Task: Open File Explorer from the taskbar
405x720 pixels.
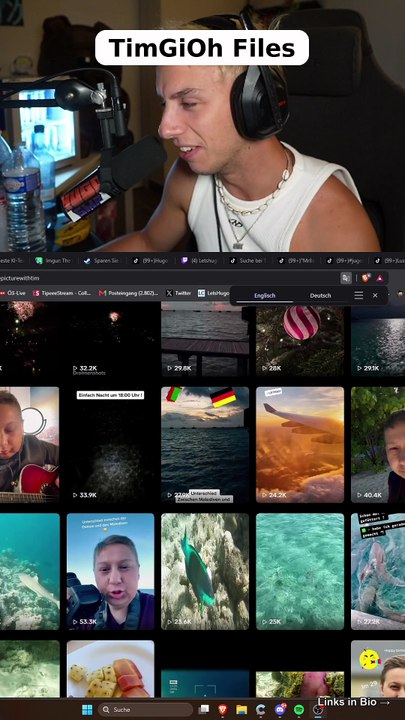Action: (x=242, y=709)
